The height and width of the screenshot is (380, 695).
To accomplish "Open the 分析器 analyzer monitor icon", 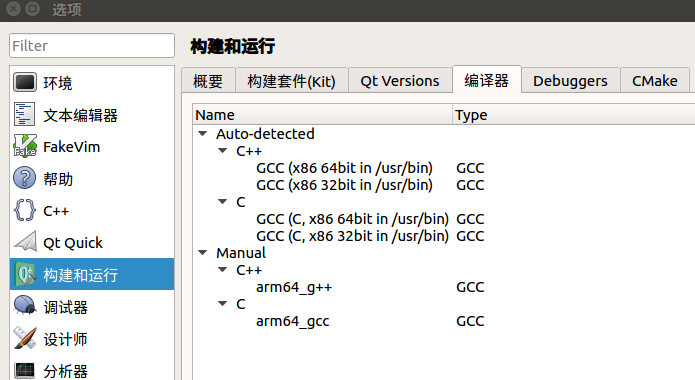I will point(24,371).
